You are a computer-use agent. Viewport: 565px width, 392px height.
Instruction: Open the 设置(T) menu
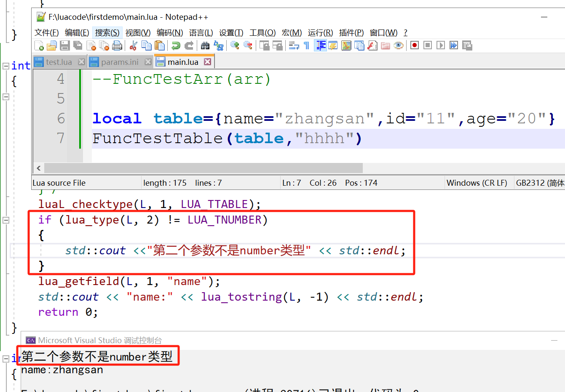click(x=231, y=32)
